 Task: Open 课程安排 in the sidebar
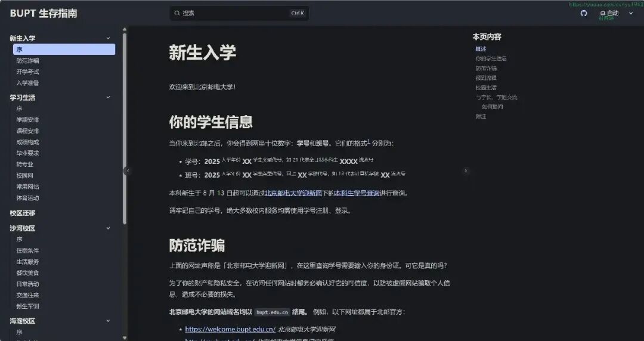27,131
